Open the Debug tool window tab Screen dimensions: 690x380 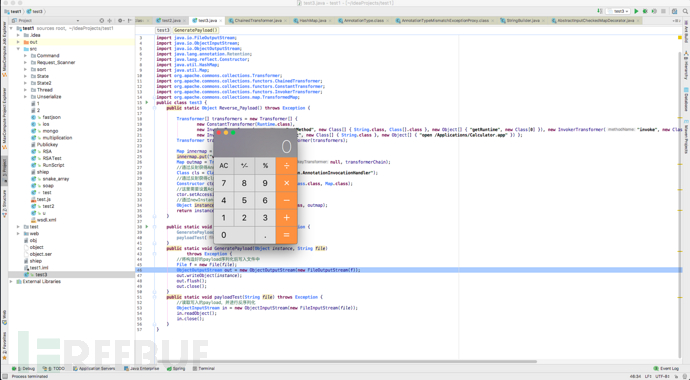pyautogui.click(x=23, y=369)
